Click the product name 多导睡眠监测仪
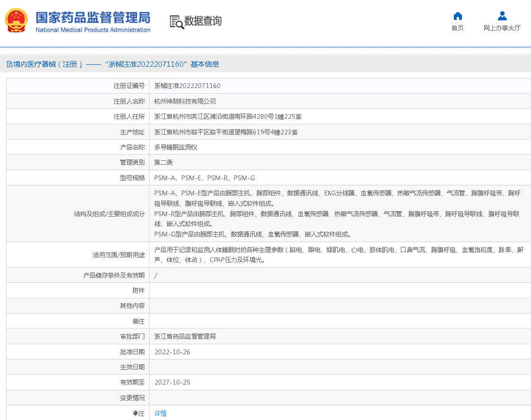This screenshot has width=531, height=420. (x=176, y=147)
